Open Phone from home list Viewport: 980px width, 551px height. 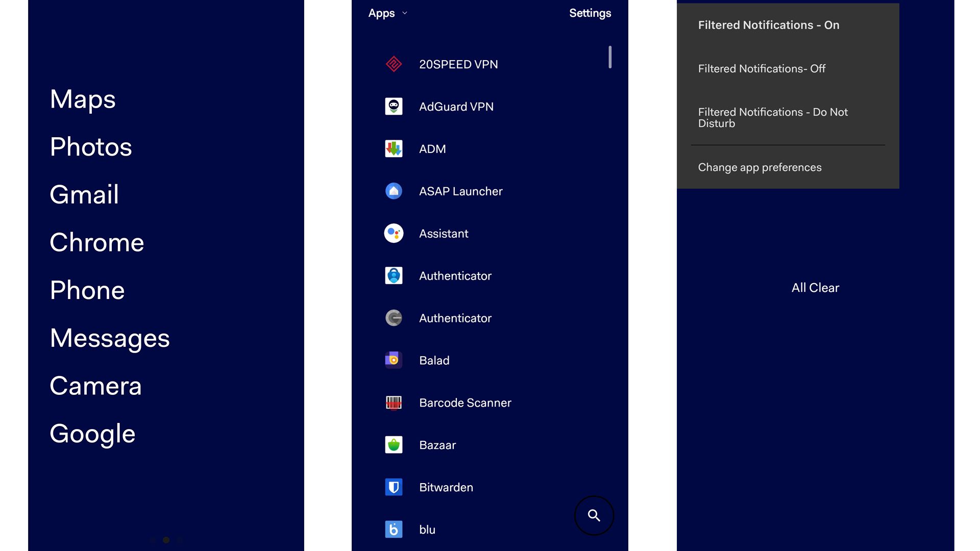pyautogui.click(x=87, y=290)
